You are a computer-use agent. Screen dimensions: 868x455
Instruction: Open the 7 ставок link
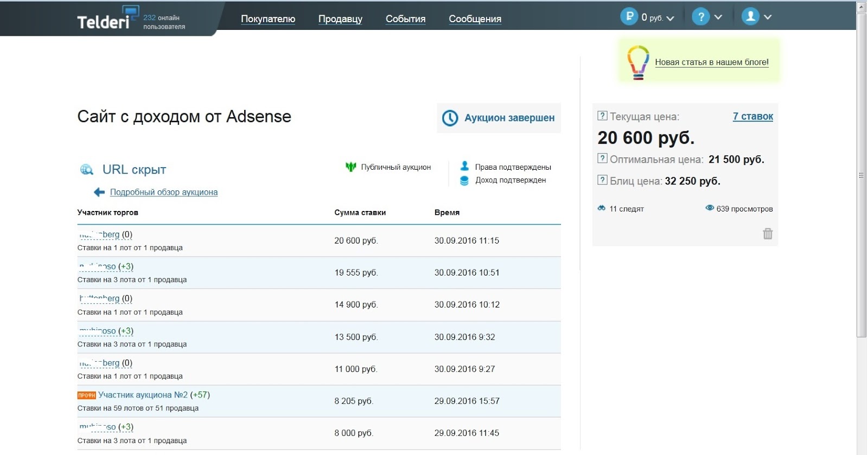[753, 116]
